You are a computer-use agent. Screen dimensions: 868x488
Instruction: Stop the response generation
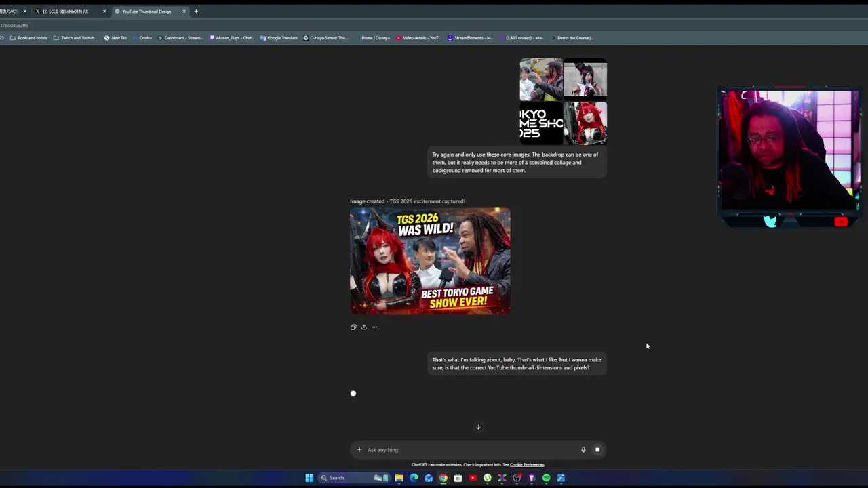point(597,449)
